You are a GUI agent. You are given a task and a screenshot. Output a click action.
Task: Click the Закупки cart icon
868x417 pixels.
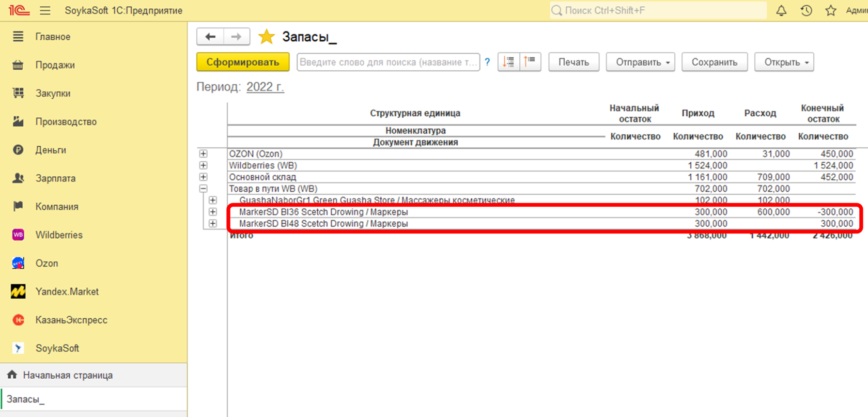pyautogui.click(x=18, y=93)
